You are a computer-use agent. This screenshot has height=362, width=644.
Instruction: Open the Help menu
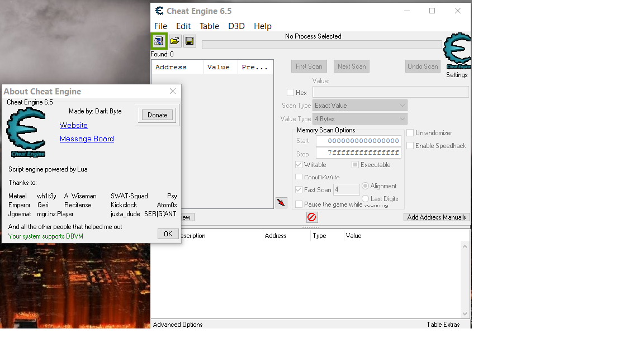coord(262,26)
